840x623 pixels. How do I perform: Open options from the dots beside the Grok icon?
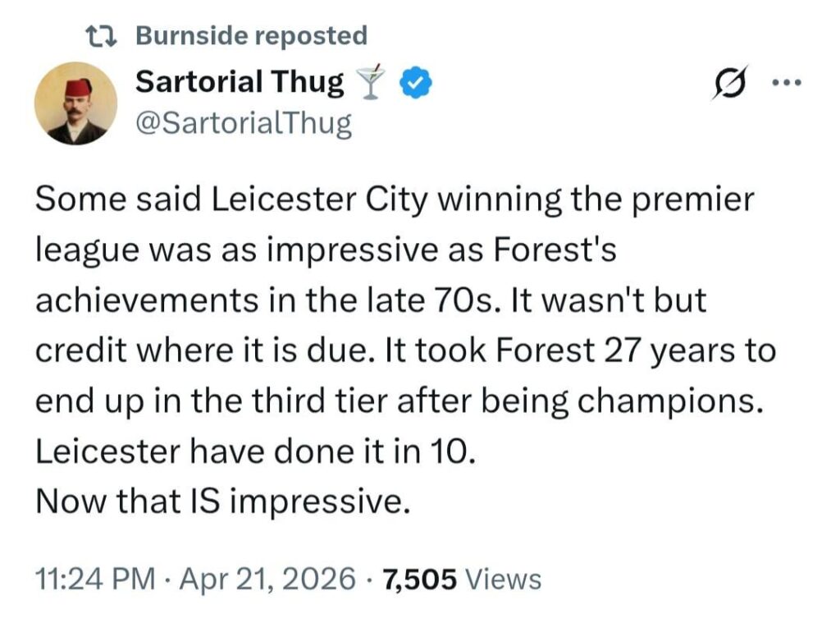(787, 81)
